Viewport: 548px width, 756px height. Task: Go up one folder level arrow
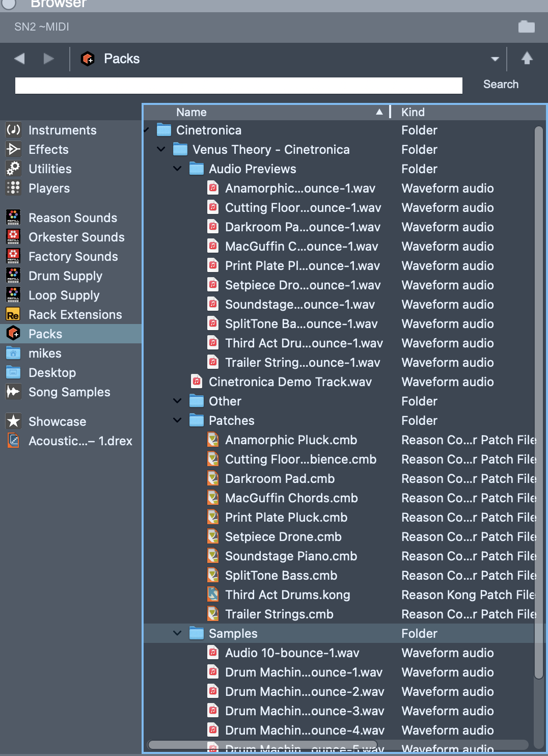[527, 58]
